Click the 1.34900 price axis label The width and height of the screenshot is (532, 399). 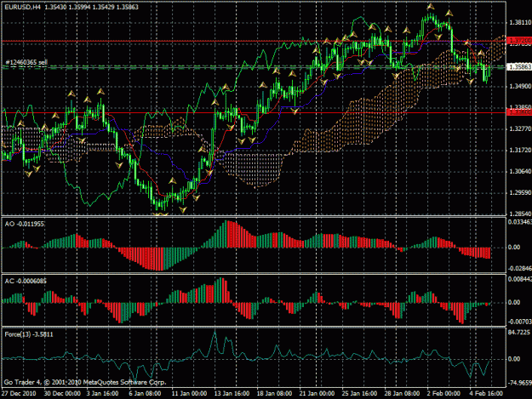point(520,87)
